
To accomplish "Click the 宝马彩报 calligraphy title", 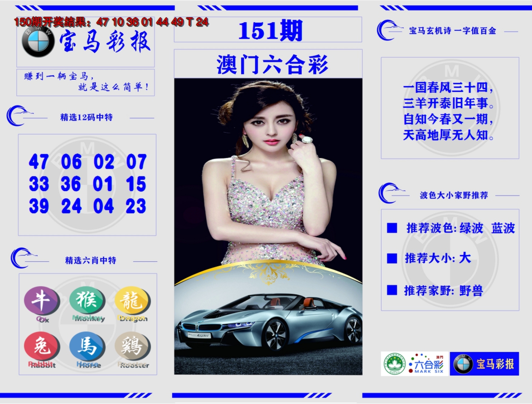I will [105, 42].
